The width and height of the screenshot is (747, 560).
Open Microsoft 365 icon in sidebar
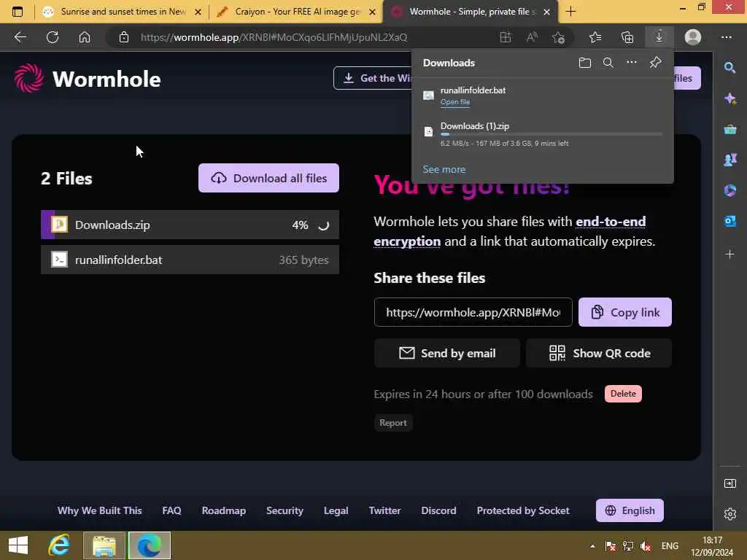click(x=729, y=190)
